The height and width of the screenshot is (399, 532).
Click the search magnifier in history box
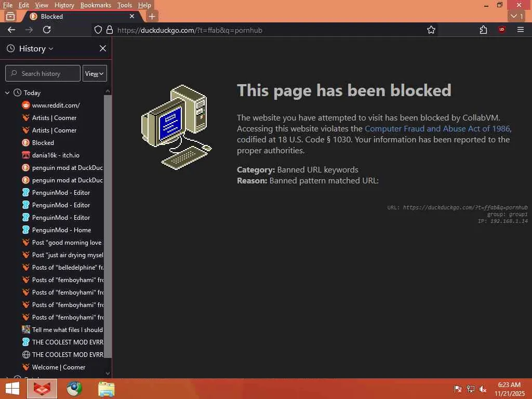(x=14, y=73)
